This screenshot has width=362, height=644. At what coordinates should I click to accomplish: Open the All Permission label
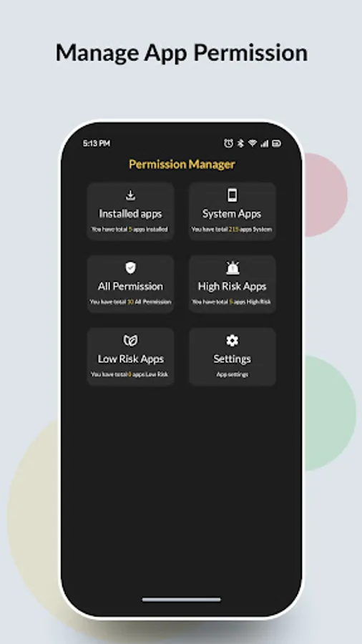[x=130, y=286]
